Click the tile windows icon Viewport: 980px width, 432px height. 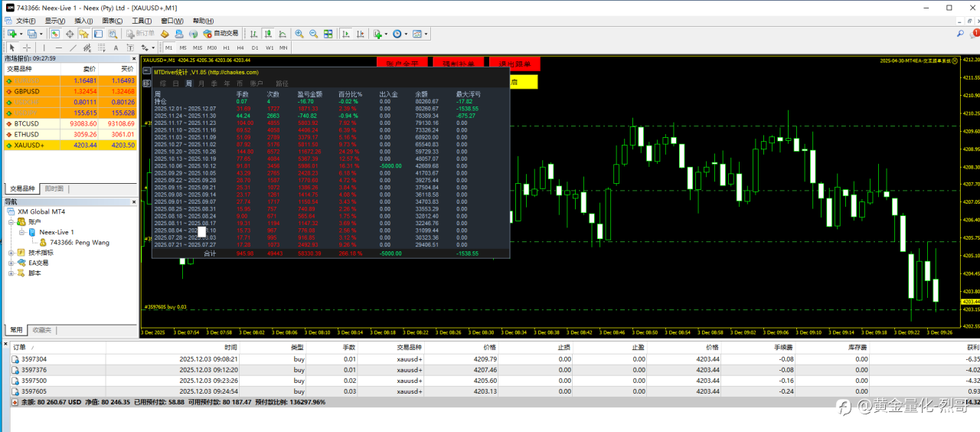pos(328,34)
